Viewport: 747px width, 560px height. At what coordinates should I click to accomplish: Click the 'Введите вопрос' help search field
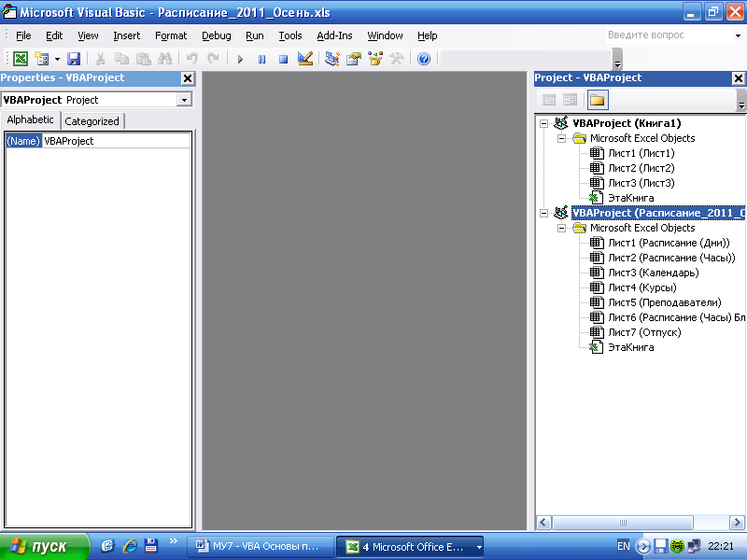(x=669, y=35)
